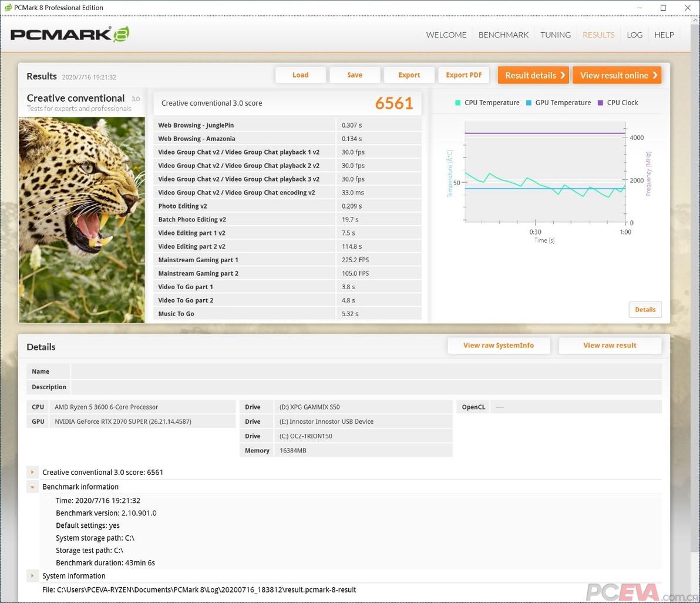Screen dimensions: 700x603
Task: Toggle the GPU Temperature legend swatch
Action: [x=529, y=103]
